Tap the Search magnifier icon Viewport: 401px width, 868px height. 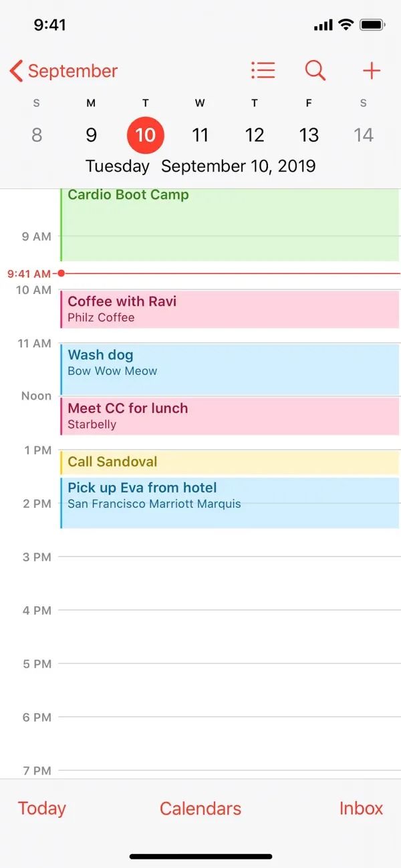[315, 70]
